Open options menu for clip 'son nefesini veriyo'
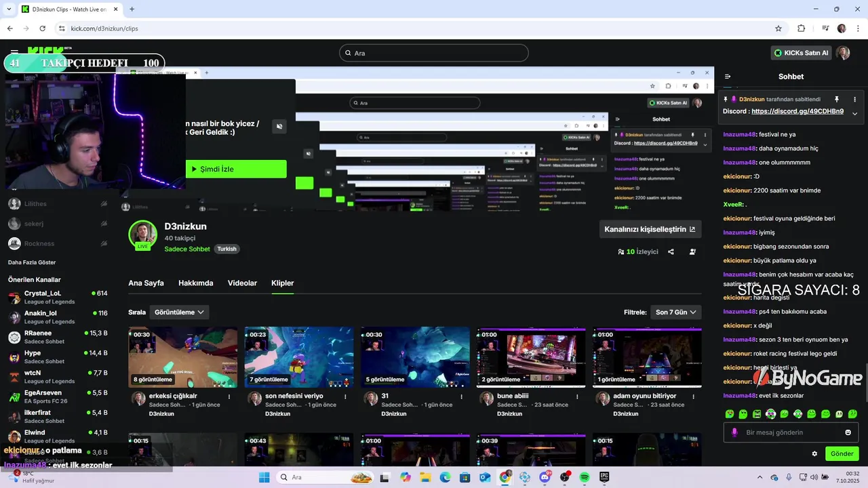 (x=345, y=396)
